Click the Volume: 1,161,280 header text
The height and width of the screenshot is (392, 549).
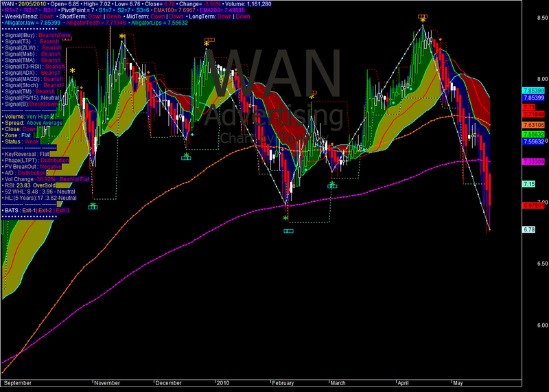pyautogui.click(x=248, y=4)
